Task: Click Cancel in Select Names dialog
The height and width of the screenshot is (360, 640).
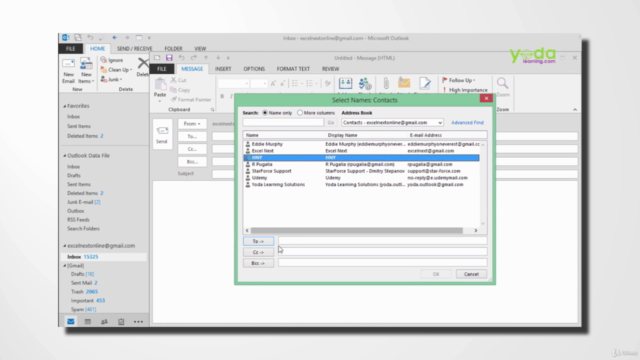Action: coord(471,274)
